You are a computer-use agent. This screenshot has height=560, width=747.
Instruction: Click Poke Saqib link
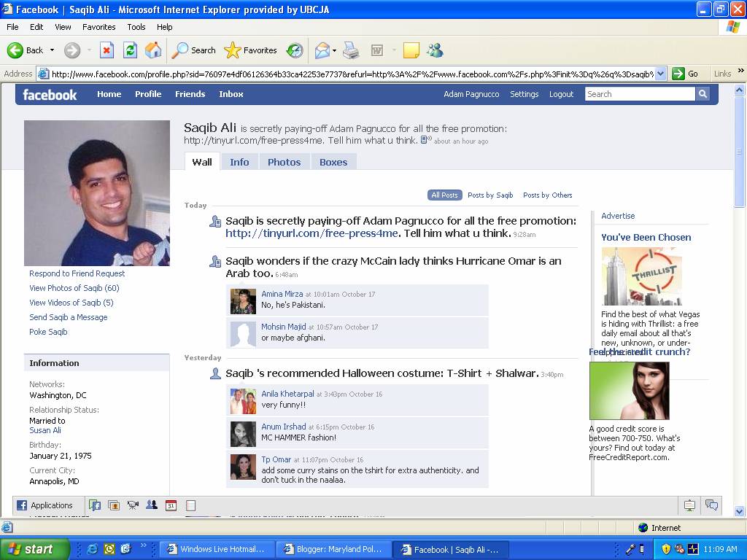point(48,332)
